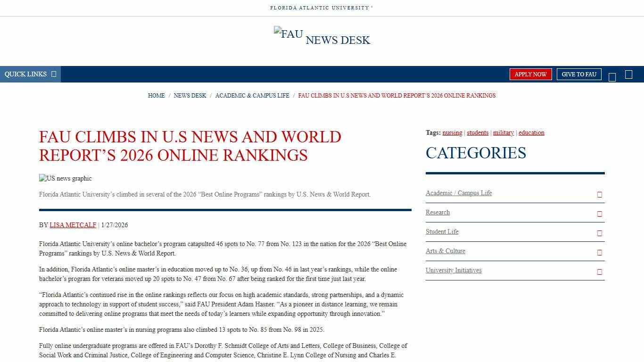Open the education tag link

531,132
